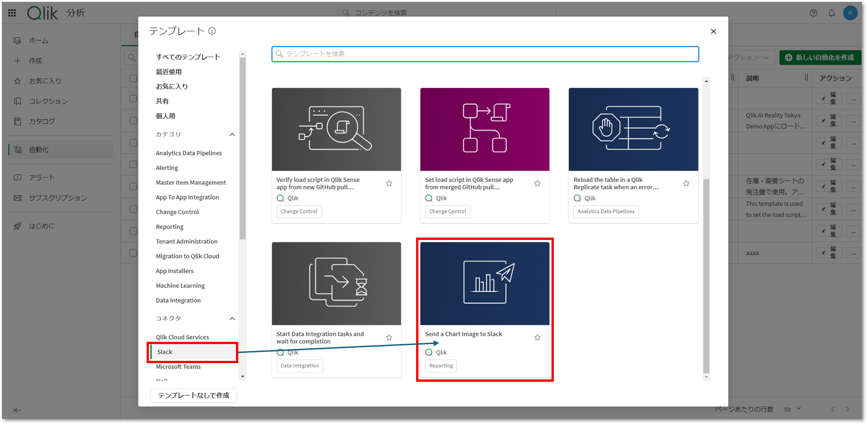Focus the テンプレートを検索 search field
Image resolution: width=868 pixels, height=425 pixels.
[x=485, y=54]
